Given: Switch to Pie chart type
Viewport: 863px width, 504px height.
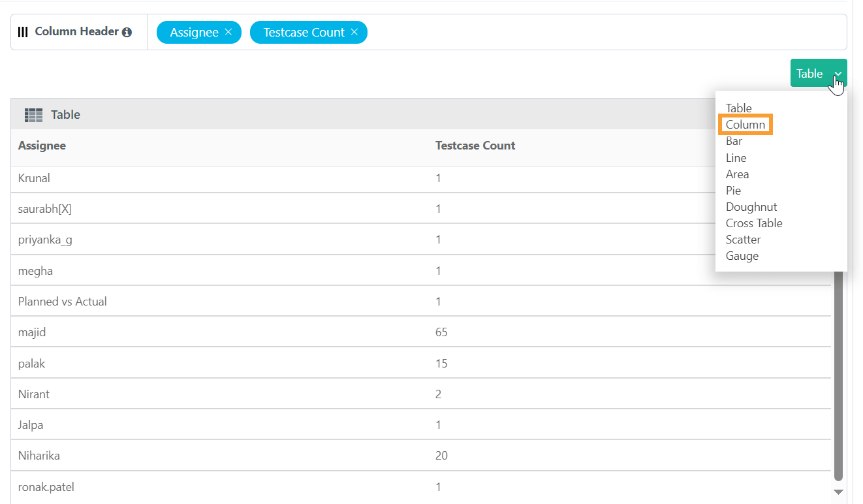Looking at the screenshot, I should (733, 191).
